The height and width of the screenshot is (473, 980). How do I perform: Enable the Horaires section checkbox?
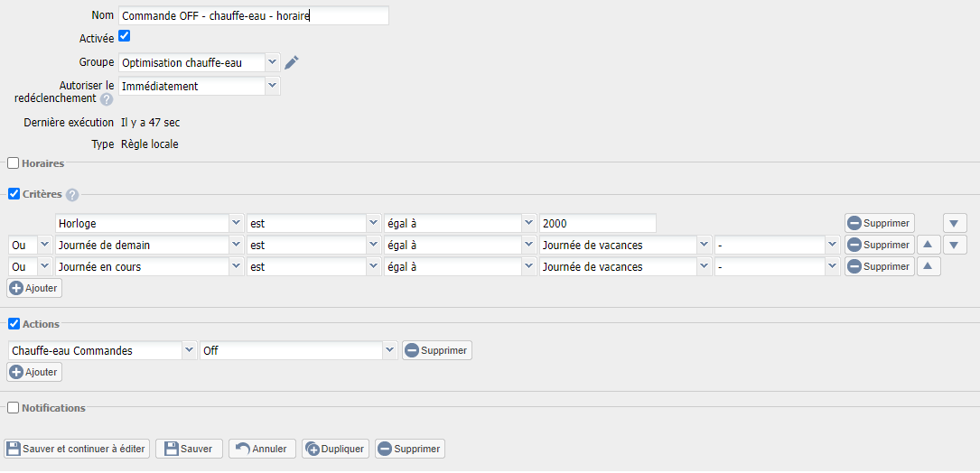[x=14, y=163]
